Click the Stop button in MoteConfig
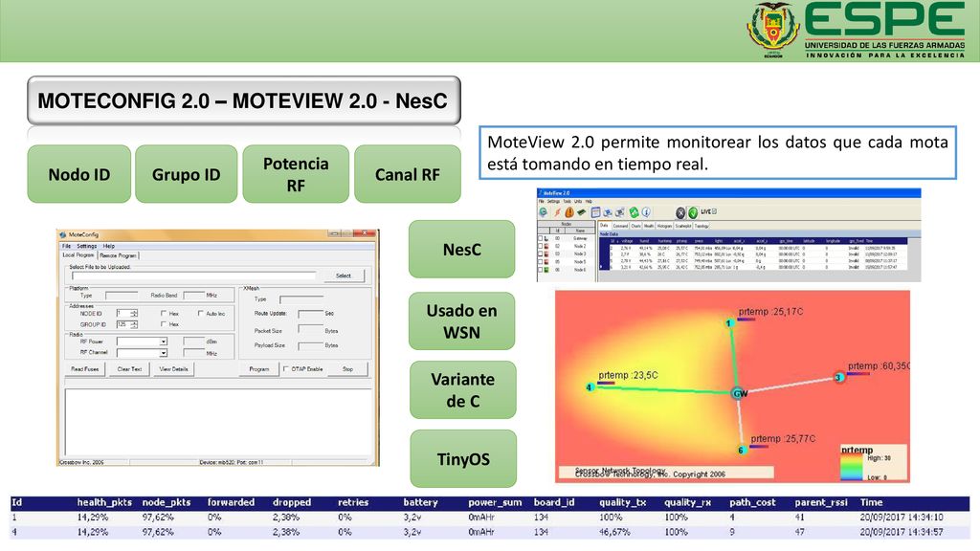980x551 pixels. coord(347,369)
